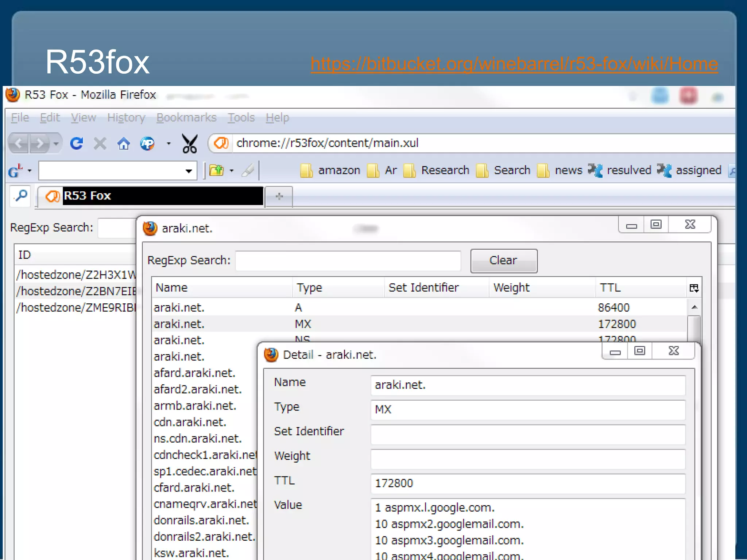Click the Weight field in Detail window
This screenshot has width=747, height=560.
pyautogui.click(x=528, y=459)
